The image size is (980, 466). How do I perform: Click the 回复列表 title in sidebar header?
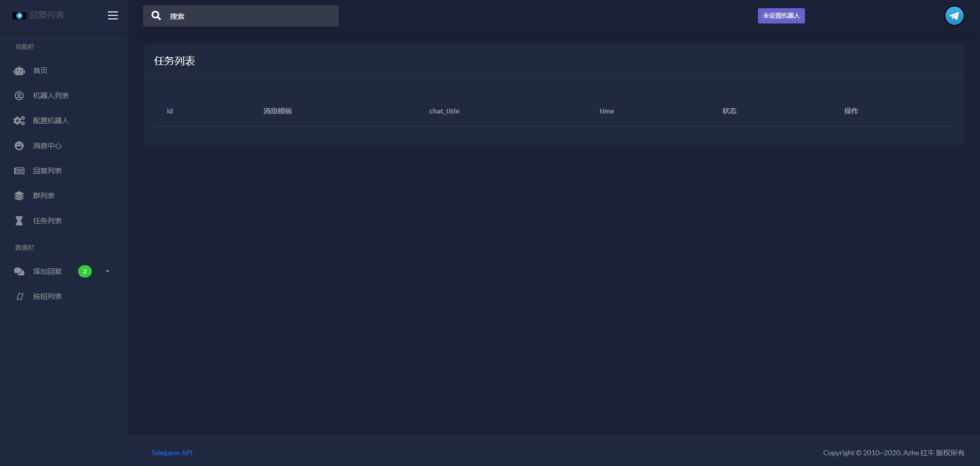pos(47,15)
